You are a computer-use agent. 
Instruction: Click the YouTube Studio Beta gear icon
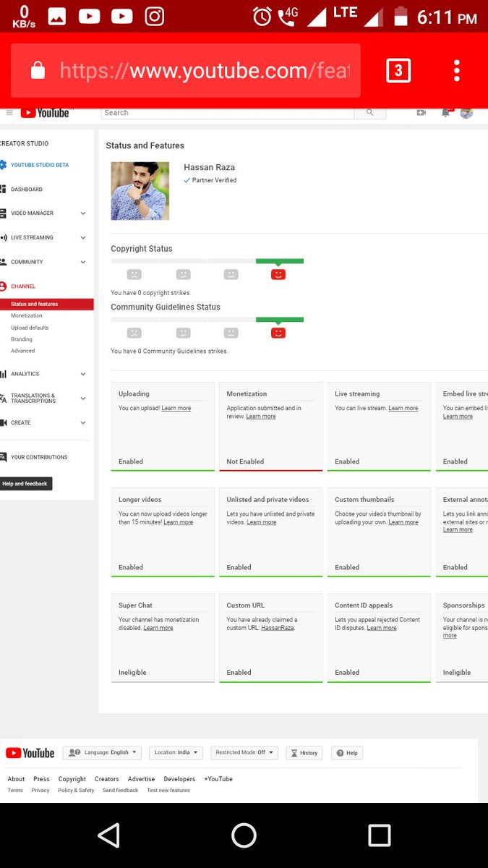coord(3,165)
